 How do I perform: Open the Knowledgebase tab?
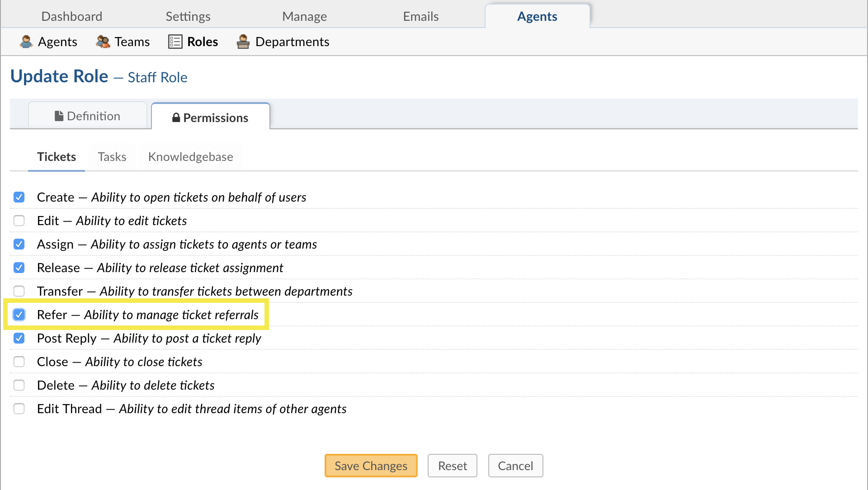coord(190,157)
